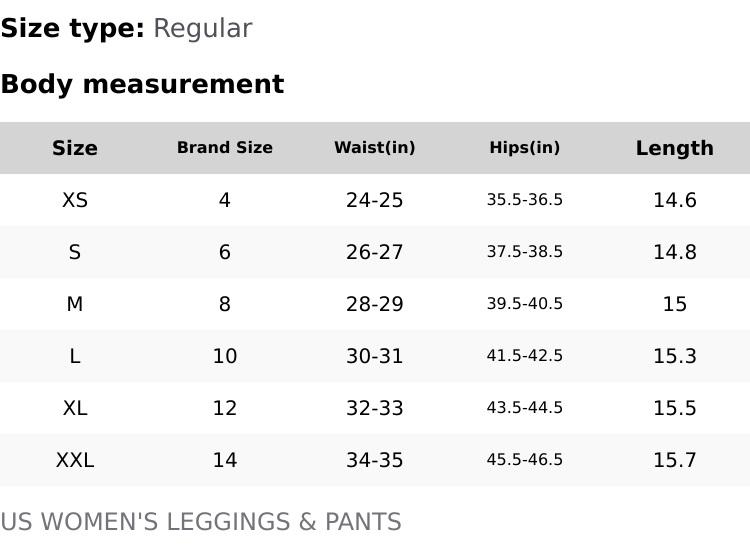Click the Size column header

click(75, 148)
